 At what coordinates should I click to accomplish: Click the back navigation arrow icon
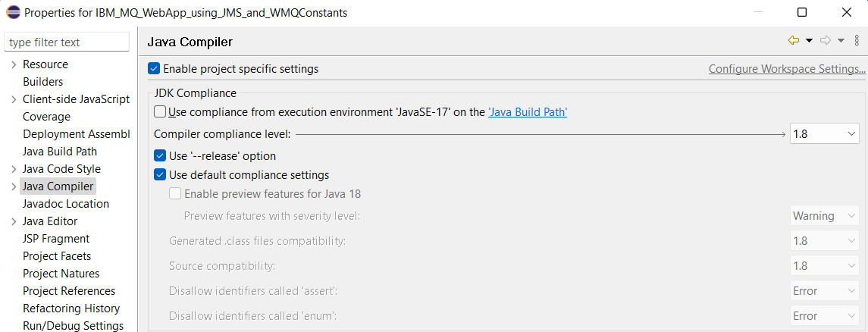(x=794, y=40)
